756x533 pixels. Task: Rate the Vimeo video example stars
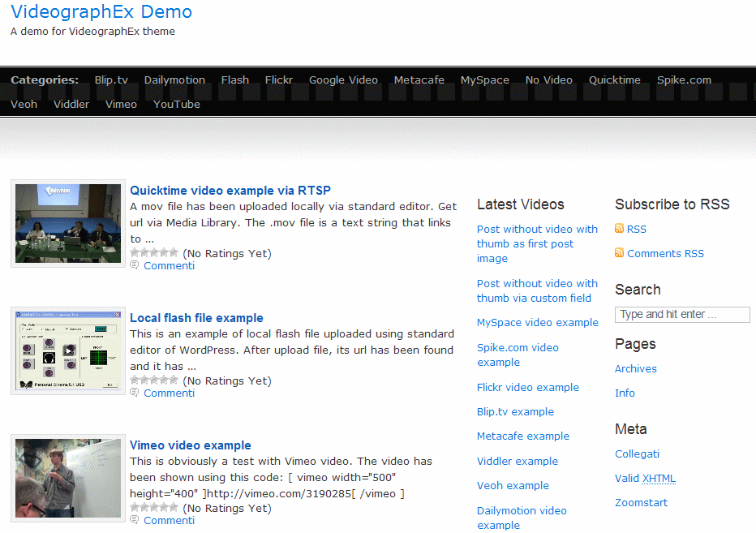(x=154, y=508)
